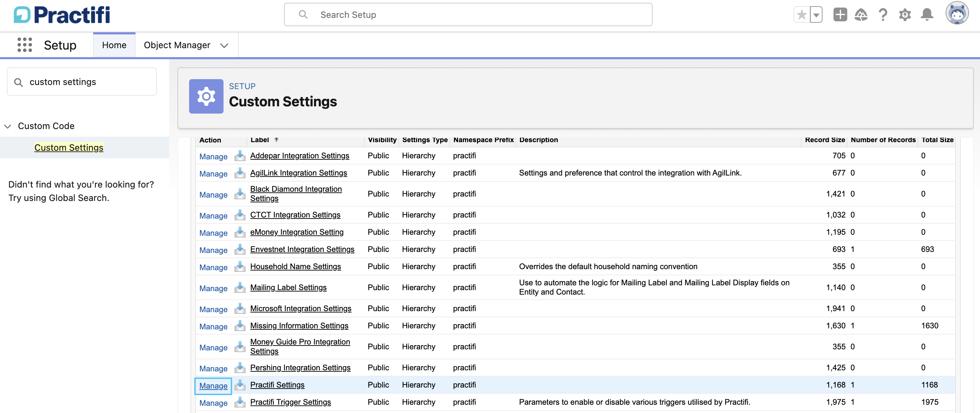This screenshot has height=413, width=980.
Task: Open Money Guide Pro Integration Settings link
Action: pyautogui.click(x=300, y=346)
